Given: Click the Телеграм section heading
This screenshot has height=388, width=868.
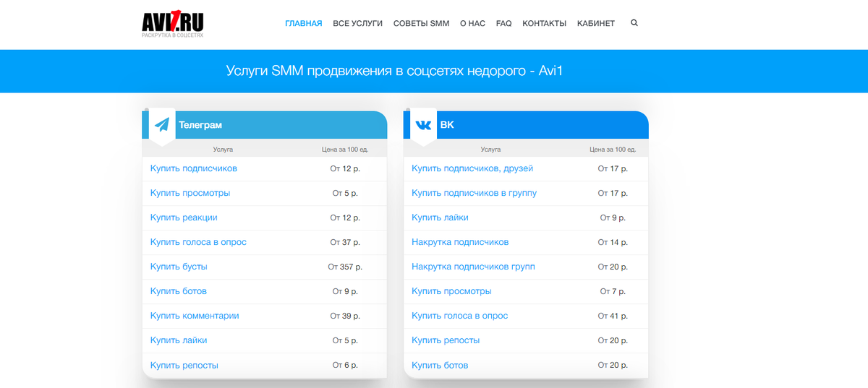Looking at the screenshot, I should coord(200,125).
